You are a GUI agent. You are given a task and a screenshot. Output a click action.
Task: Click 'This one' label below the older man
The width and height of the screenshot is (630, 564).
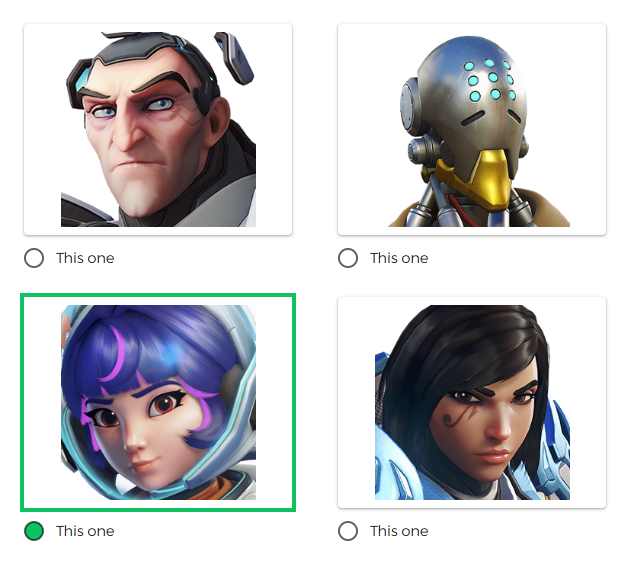85,258
